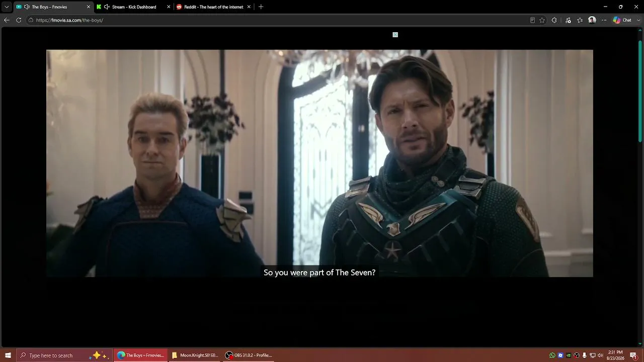The image size is (644, 362).
Task: Open Settings and more menu
Action: pyautogui.click(x=604, y=20)
